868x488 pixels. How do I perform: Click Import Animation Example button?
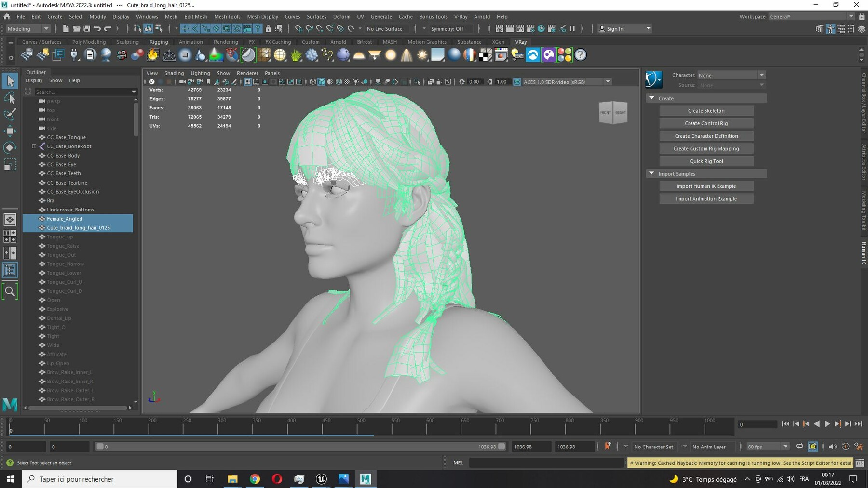[706, 199]
